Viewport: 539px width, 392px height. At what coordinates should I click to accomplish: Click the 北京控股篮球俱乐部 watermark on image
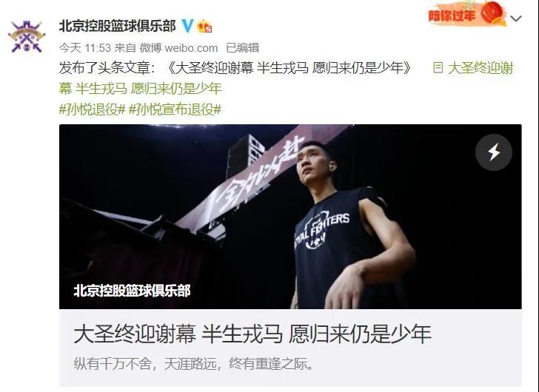tap(132, 291)
